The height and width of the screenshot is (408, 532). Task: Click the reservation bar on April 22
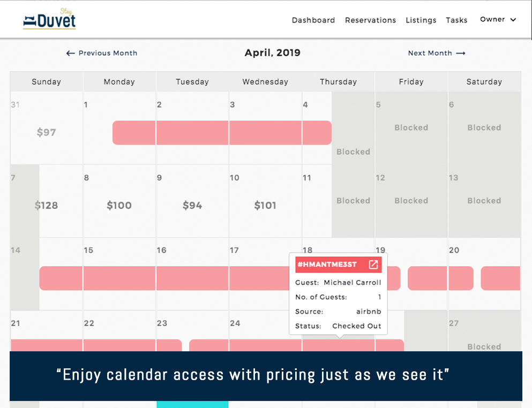pyautogui.click(x=119, y=345)
